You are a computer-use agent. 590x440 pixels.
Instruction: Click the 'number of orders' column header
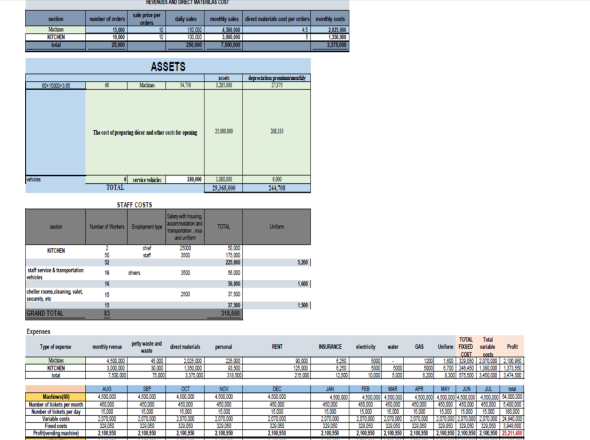coord(107,18)
